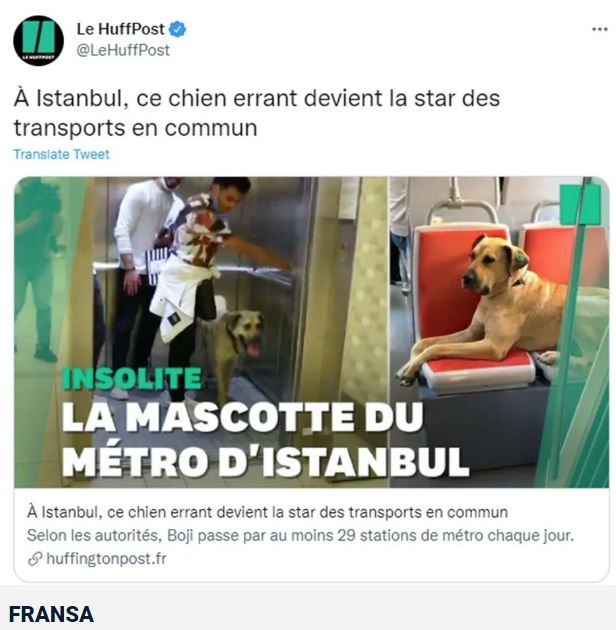Click the green silhouette at the thumbnail's left edge
Screen dimensions: 616x630
click(x=38, y=269)
